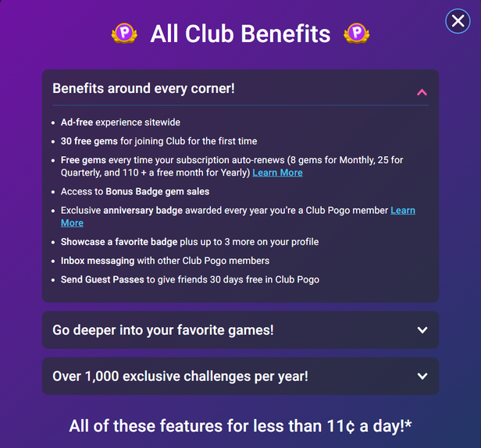Select the Access to Bonus Badge gem sales bullet

tap(135, 191)
